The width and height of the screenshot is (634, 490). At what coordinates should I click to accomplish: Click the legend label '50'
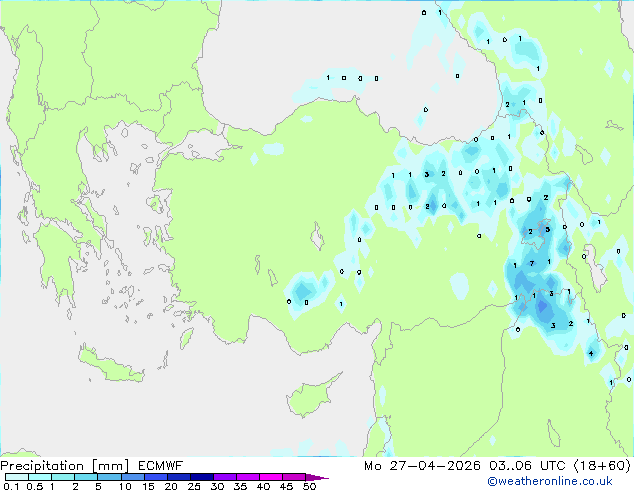click(309, 486)
